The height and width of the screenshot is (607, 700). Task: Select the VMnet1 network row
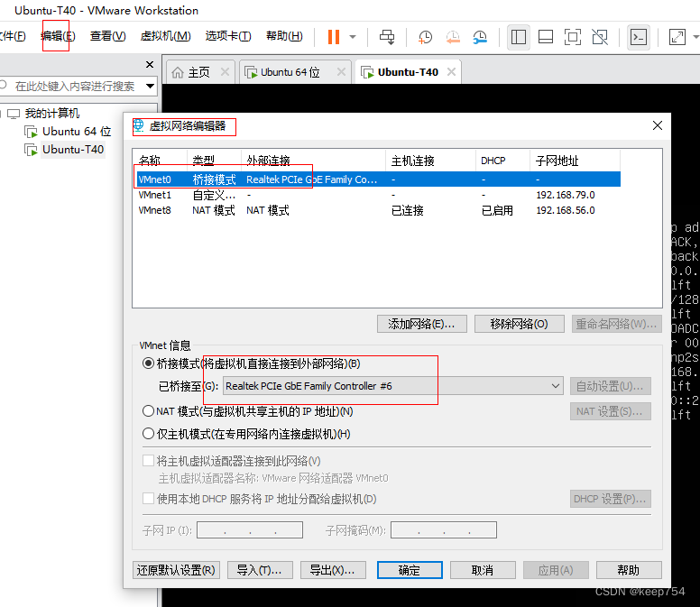(x=378, y=195)
